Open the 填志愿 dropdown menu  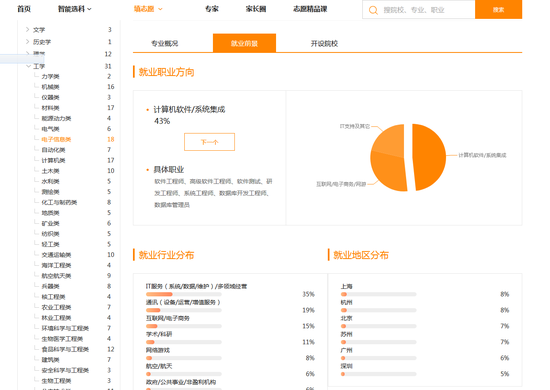click(x=148, y=9)
